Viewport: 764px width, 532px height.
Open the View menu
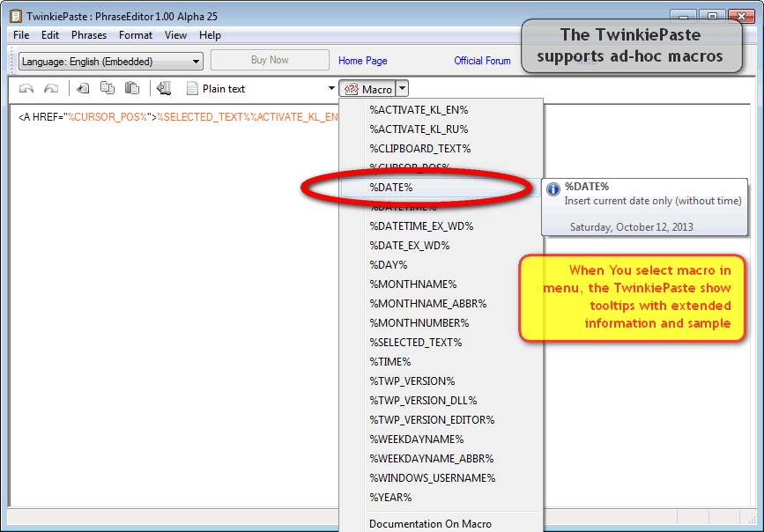pyautogui.click(x=175, y=35)
